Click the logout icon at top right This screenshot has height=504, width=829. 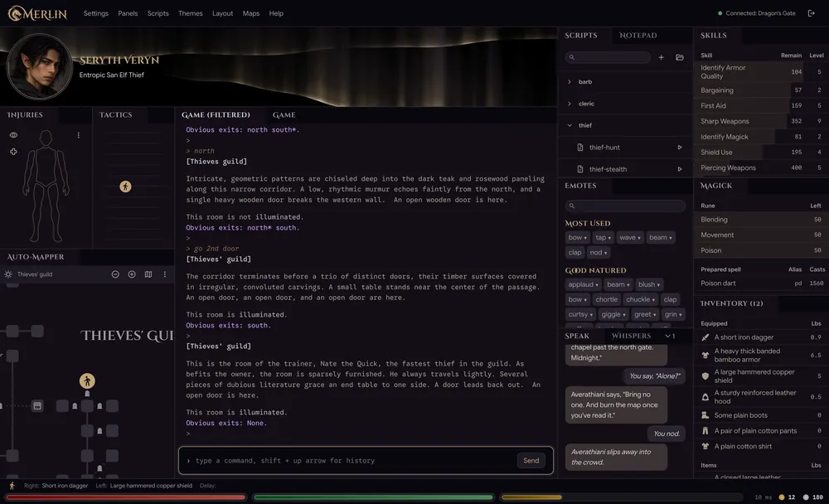pyautogui.click(x=811, y=13)
